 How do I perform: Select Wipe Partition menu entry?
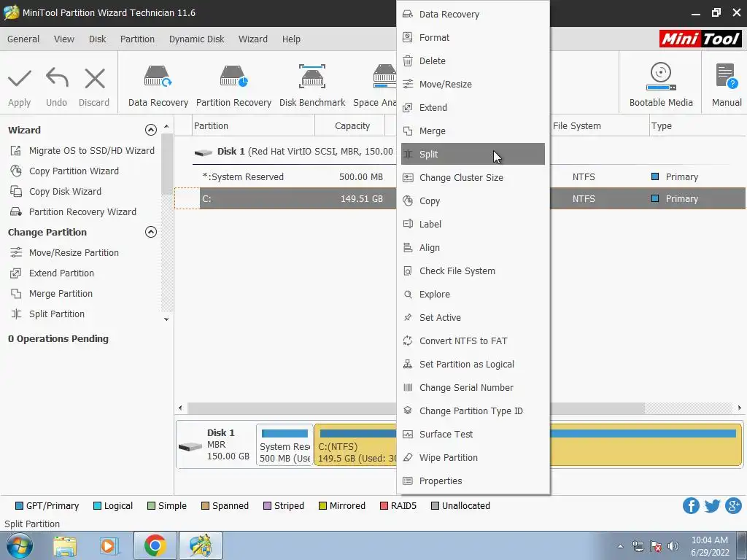click(x=473, y=458)
